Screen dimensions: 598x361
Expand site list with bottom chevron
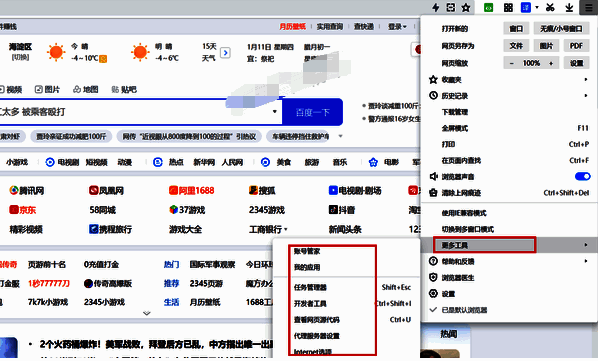click(147, 313)
